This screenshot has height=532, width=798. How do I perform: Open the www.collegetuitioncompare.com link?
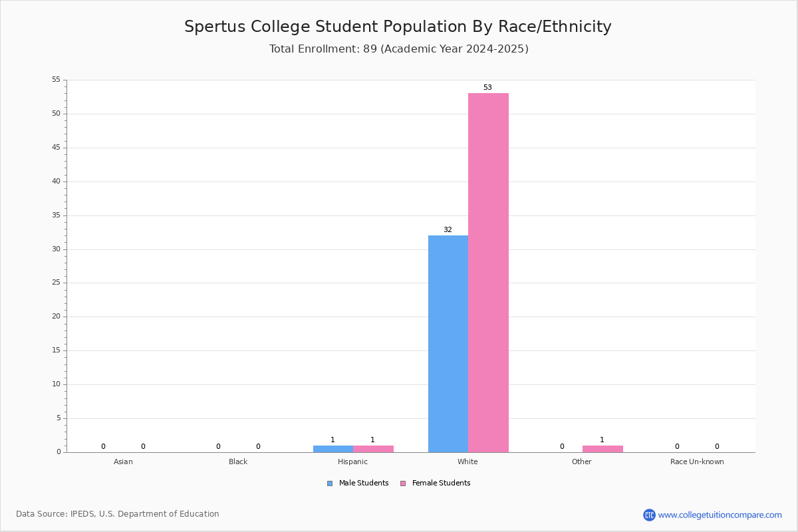pos(720,515)
